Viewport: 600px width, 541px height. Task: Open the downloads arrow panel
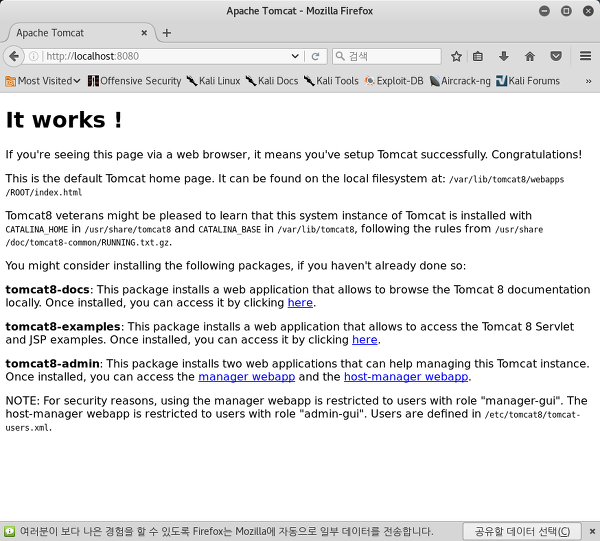click(504, 57)
